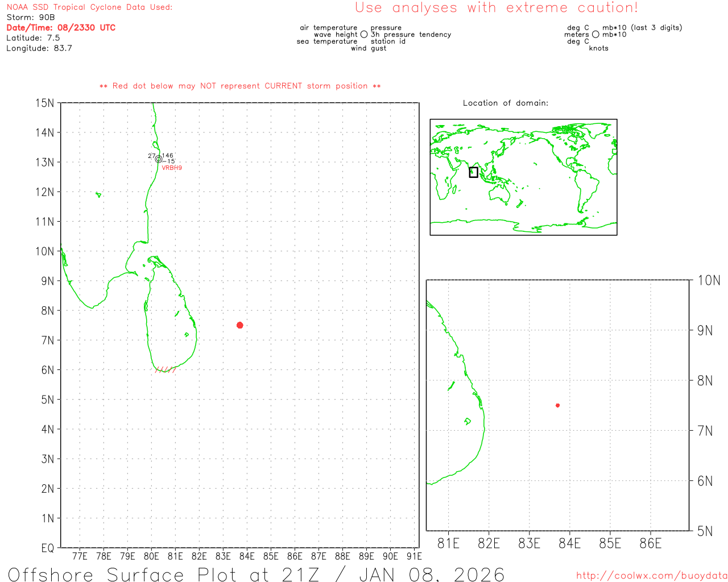Click the 'Location of domain:' world map thumbnail
Viewport: 728px width, 582px height.
[x=523, y=177]
